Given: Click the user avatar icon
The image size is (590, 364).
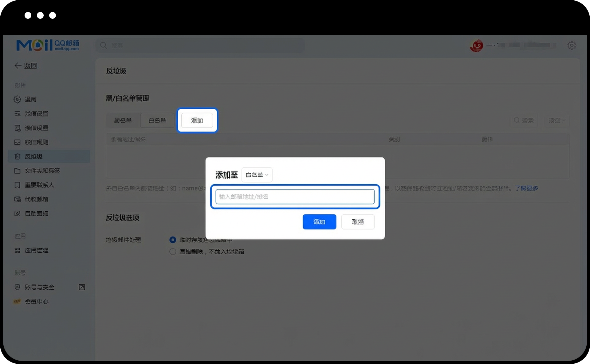Looking at the screenshot, I should point(476,46).
